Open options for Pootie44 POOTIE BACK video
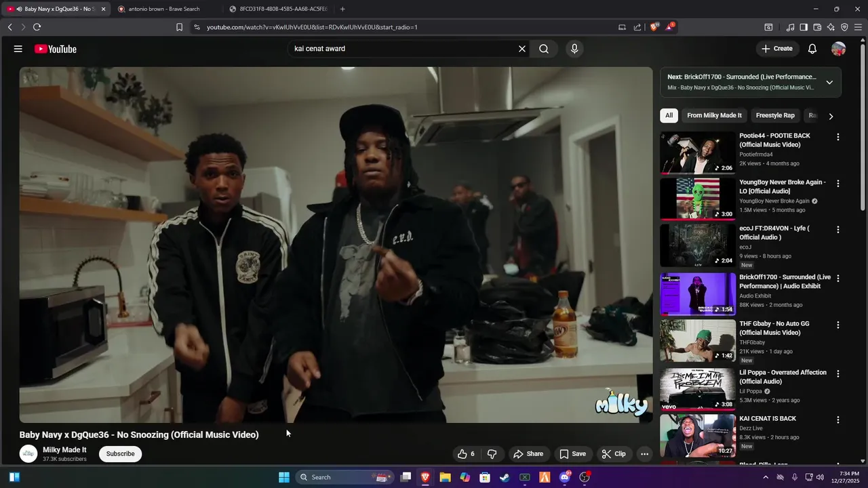This screenshot has width=868, height=488. tap(838, 137)
